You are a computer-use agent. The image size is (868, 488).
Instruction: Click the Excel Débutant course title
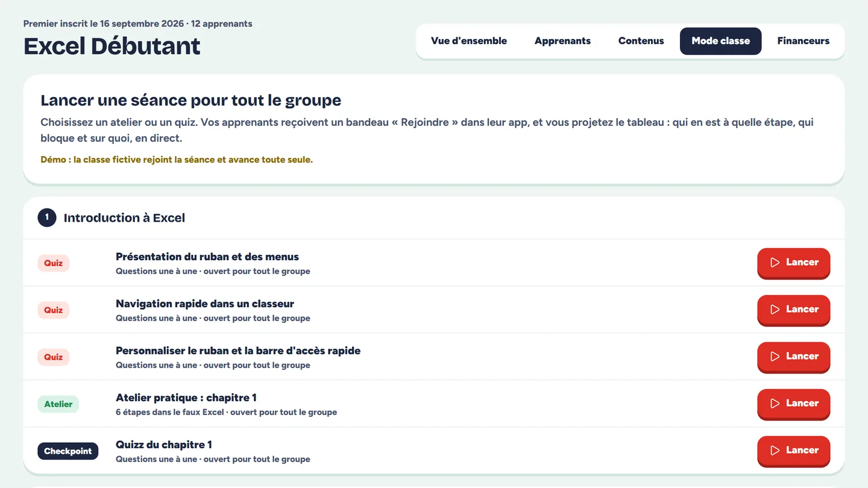[x=112, y=46]
